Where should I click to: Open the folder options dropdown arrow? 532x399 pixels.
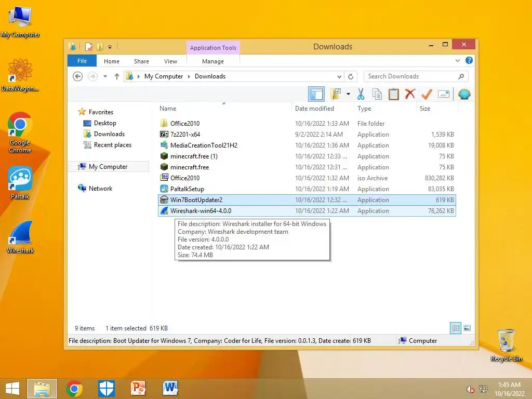point(348,94)
